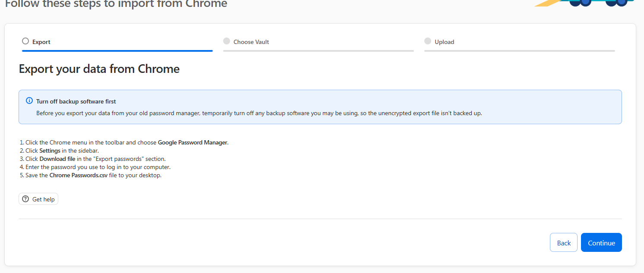Click the bold Google Password Manager text
Image resolution: width=644 pixels, height=273 pixels.
pyautogui.click(x=193, y=142)
